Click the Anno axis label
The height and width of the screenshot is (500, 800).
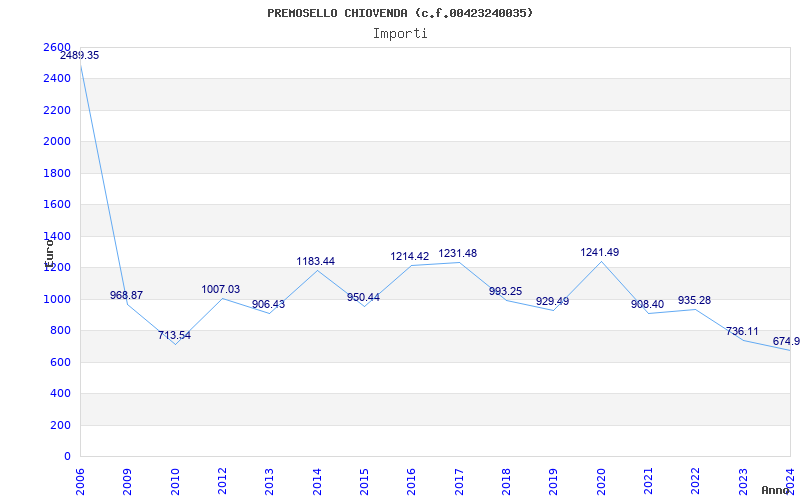coord(776,491)
